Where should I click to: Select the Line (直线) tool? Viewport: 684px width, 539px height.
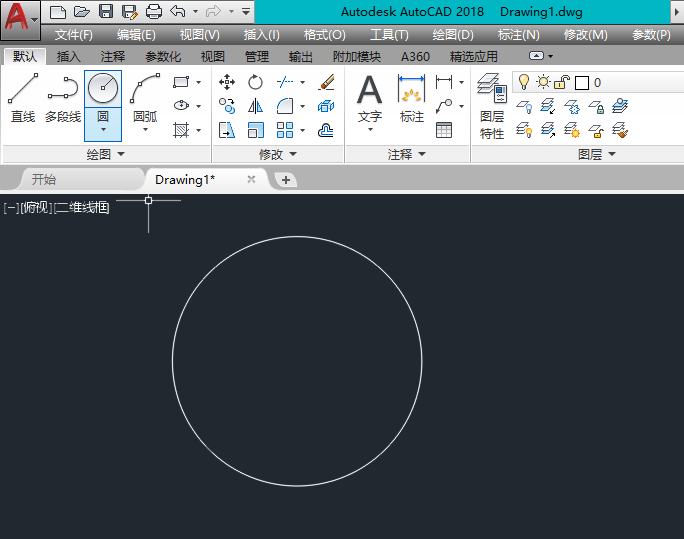[x=23, y=98]
